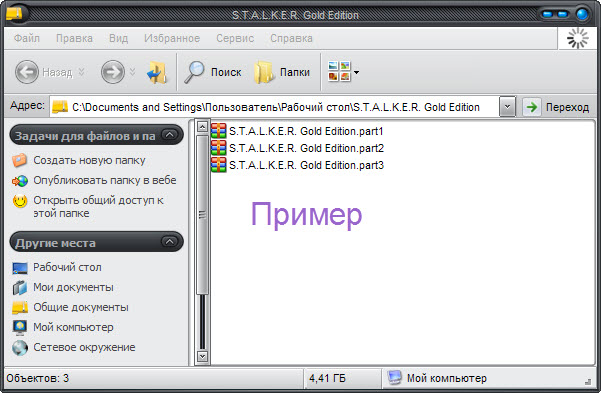The width and height of the screenshot is (601, 393).
Task: Click Опубликовать папку в вебе link
Action: pos(105,180)
